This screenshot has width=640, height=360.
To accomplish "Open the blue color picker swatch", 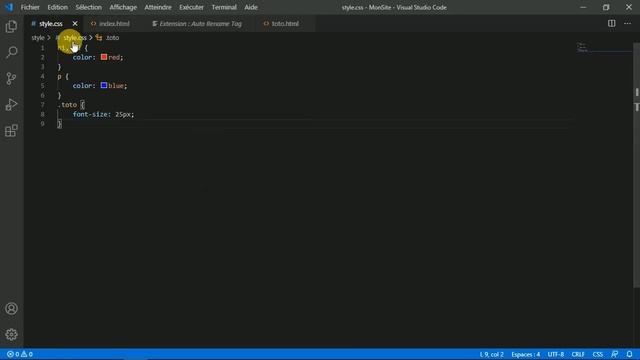I will point(104,85).
